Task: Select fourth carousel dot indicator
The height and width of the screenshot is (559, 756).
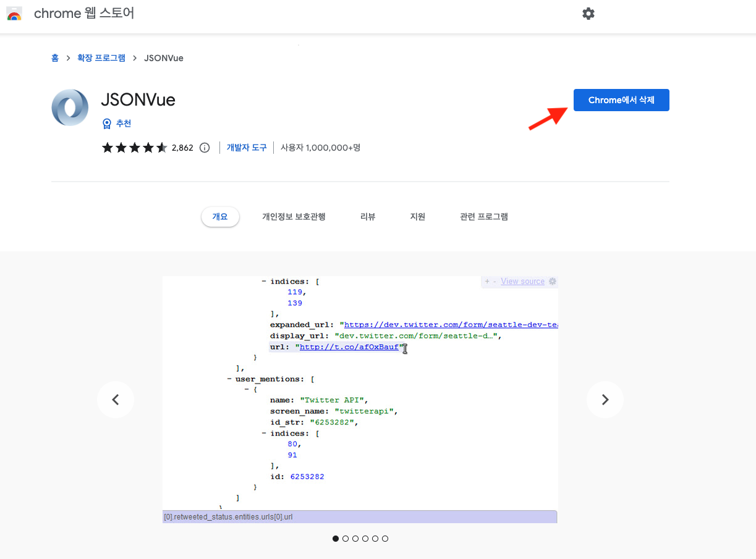Action: click(x=365, y=539)
